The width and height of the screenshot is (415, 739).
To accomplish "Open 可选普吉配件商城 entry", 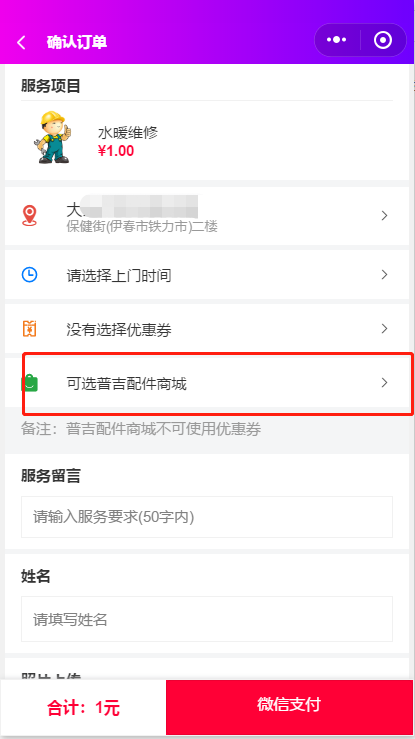I will (x=207, y=382).
